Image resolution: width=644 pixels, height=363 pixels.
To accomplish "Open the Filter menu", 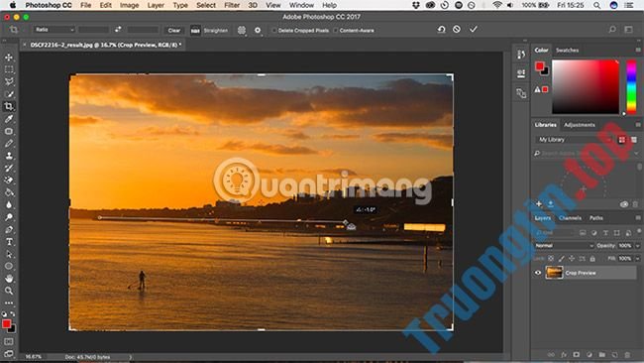I will (x=232, y=5).
